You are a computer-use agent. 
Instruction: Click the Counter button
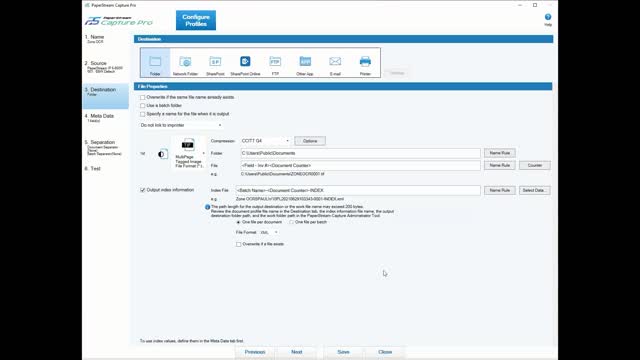click(535, 165)
